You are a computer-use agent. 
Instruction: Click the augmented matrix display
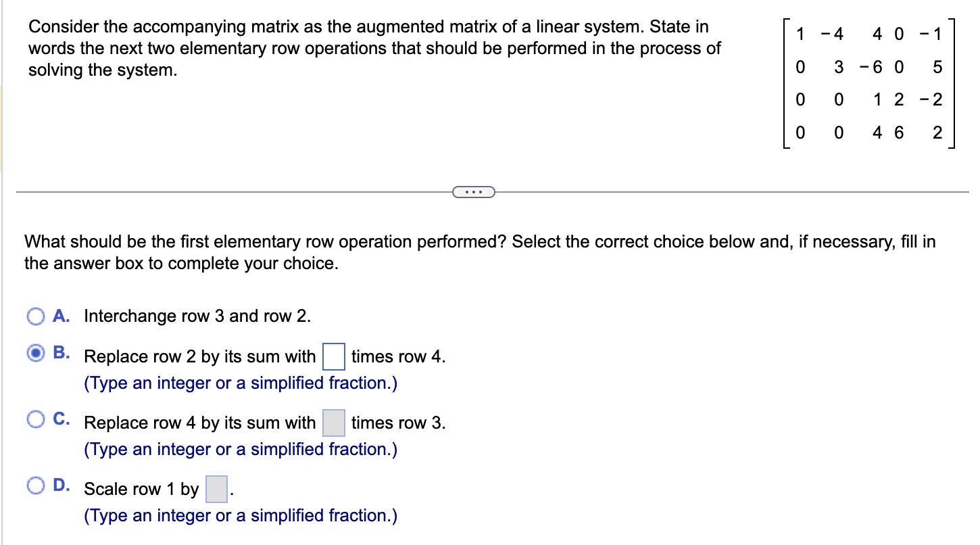(868, 83)
